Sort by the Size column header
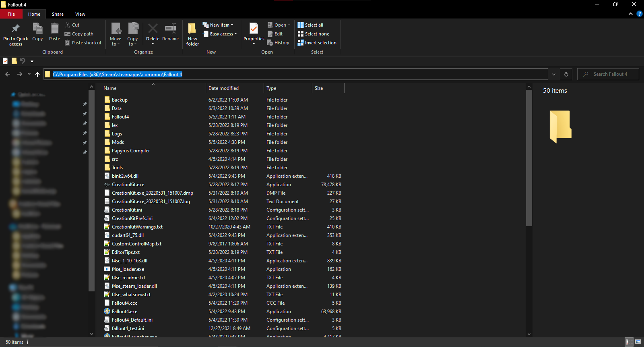644x347 pixels. coord(328,88)
